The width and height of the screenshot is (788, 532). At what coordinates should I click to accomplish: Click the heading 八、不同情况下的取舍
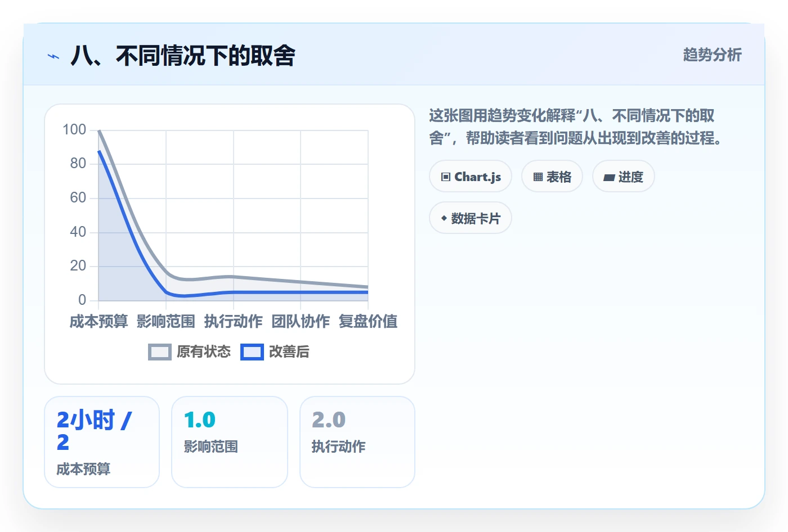click(183, 56)
